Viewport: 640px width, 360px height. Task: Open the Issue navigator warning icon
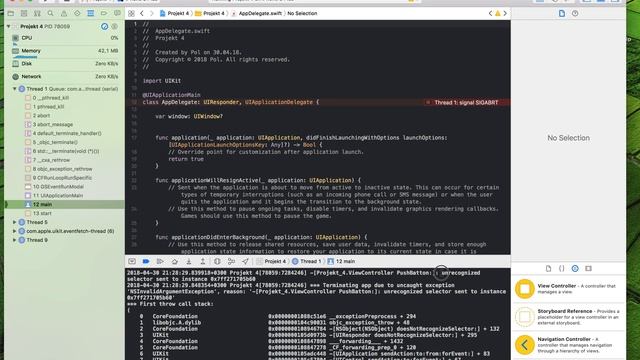pyautogui.click(x=64, y=13)
